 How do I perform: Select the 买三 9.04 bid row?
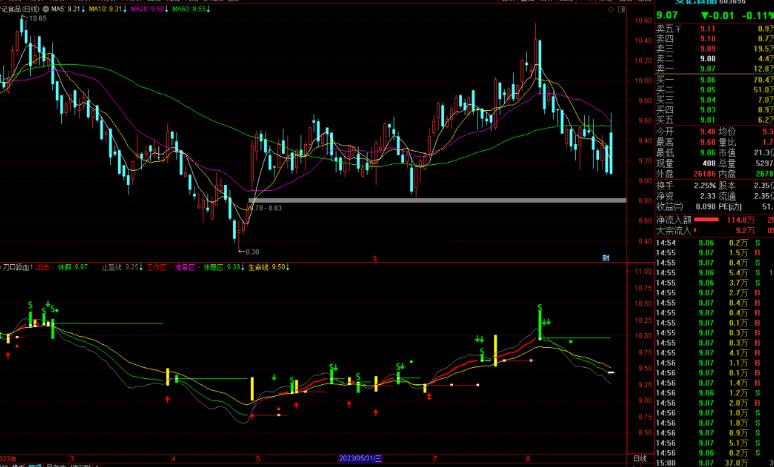point(715,100)
